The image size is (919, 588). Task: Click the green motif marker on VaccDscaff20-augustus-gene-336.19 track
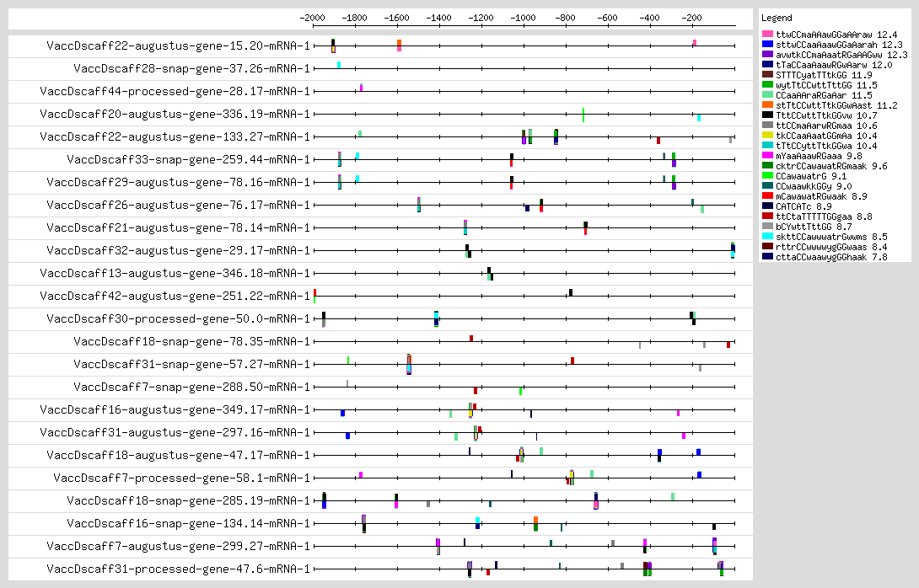click(583, 115)
